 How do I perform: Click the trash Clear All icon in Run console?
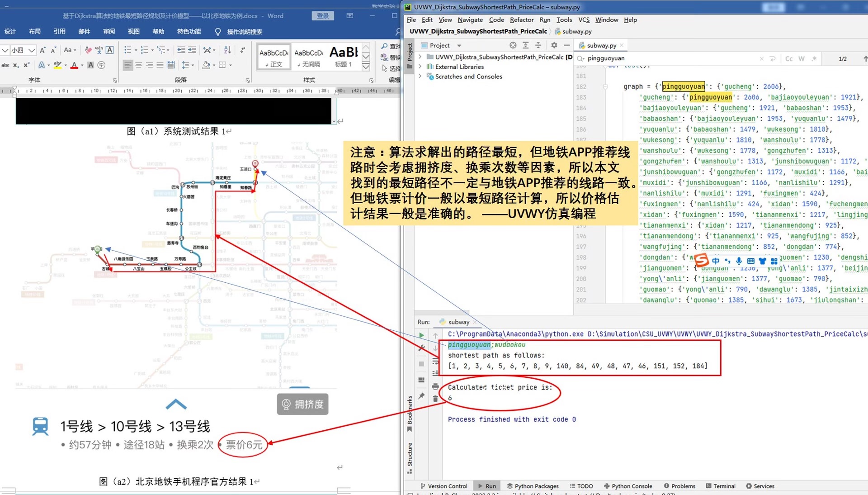point(435,399)
